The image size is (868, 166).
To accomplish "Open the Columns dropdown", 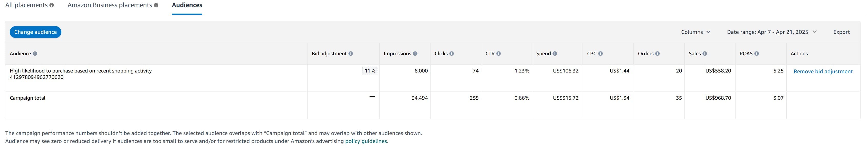I will coord(695,32).
